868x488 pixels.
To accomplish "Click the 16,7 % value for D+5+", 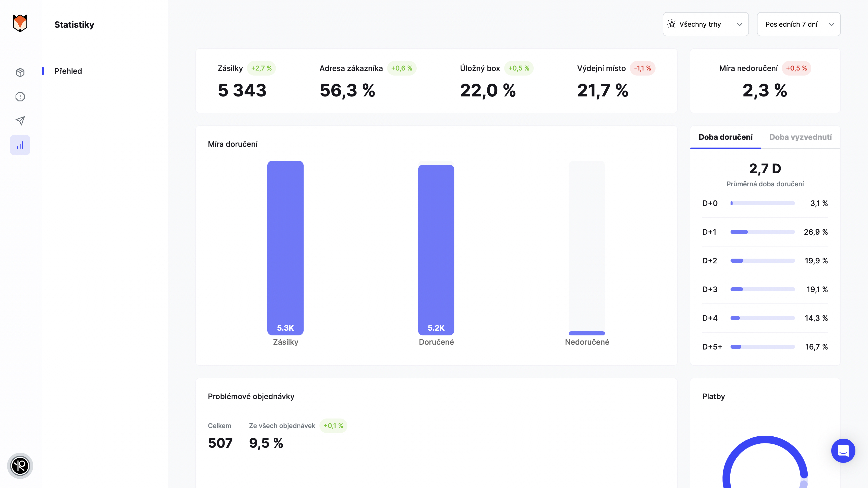I will (x=816, y=347).
